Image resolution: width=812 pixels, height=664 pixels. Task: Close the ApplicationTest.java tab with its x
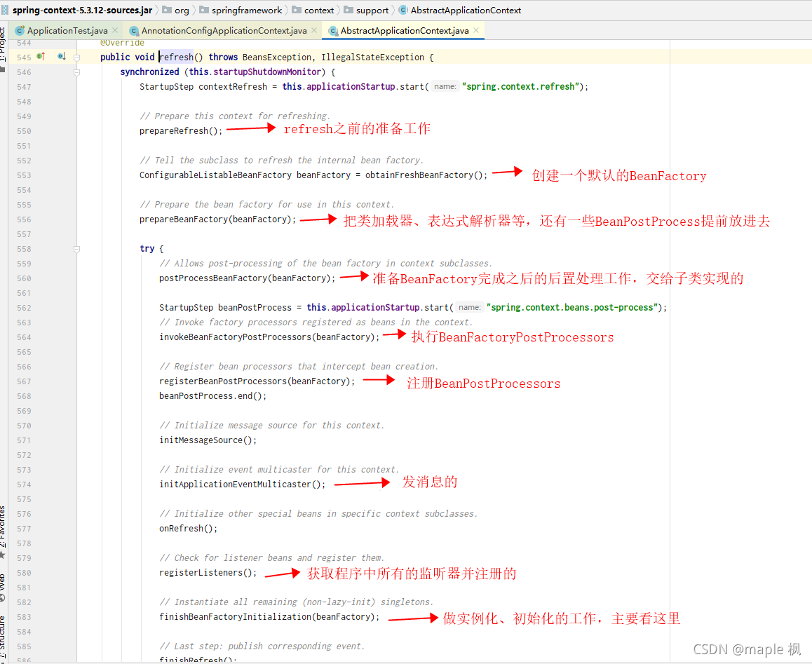tap(114, 30)
